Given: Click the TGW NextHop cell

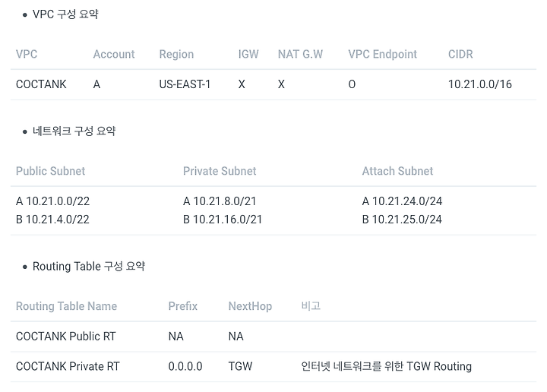Looking at the screenshot, I should pyautogui.click(x=240, y=366).
